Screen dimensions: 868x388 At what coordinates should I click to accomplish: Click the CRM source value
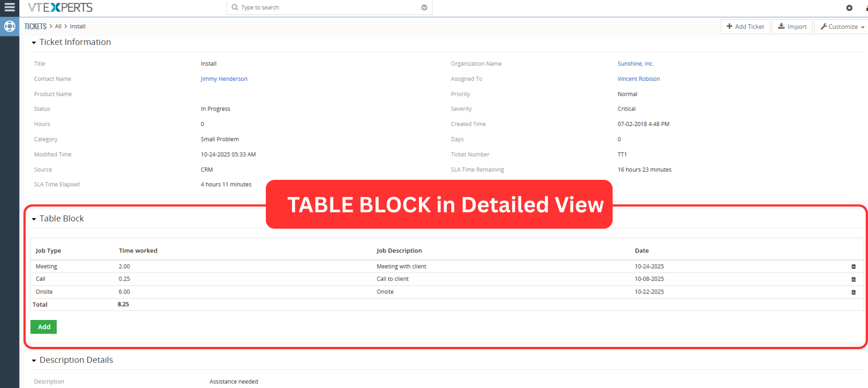(x=207, y=170)
